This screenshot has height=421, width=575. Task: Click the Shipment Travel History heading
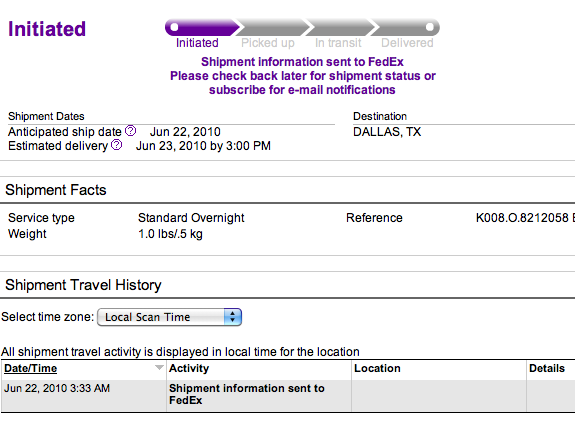point(83,285)
